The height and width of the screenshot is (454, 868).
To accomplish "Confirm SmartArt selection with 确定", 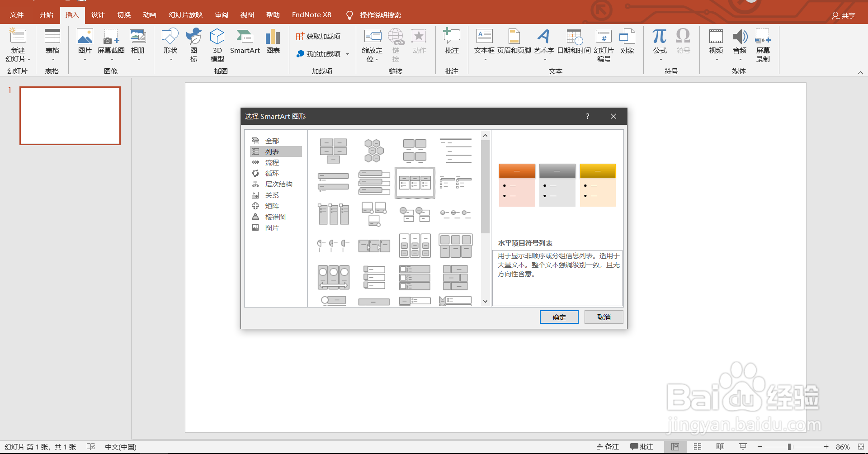I will click(559, 317).
